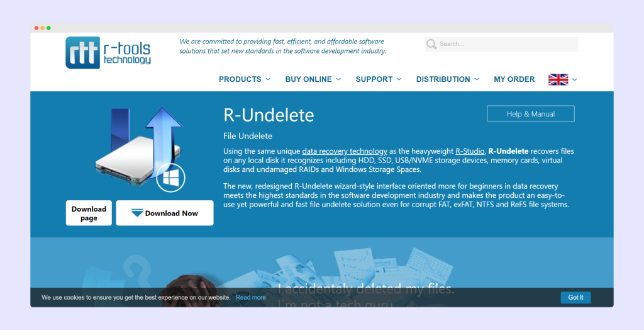Expand the Distribution menu chevron

[x=477, y=79]
